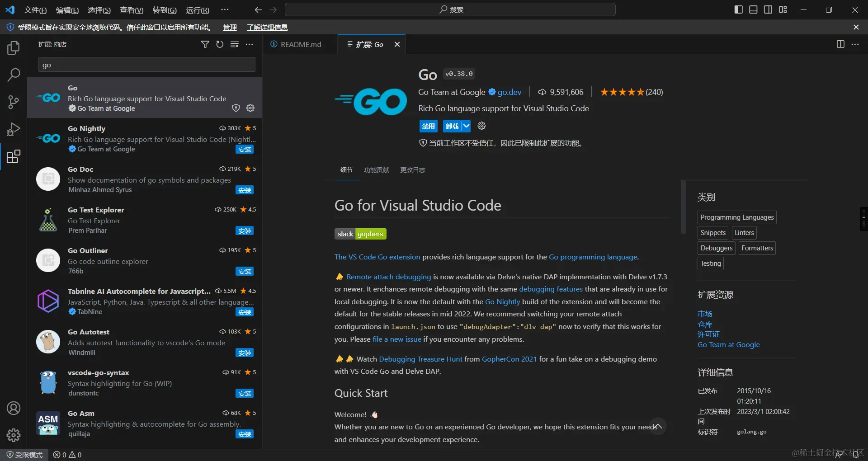Go forward with the navigation arrow
The height and width of the screenshot is (461, 868).
tap(273, 9)
